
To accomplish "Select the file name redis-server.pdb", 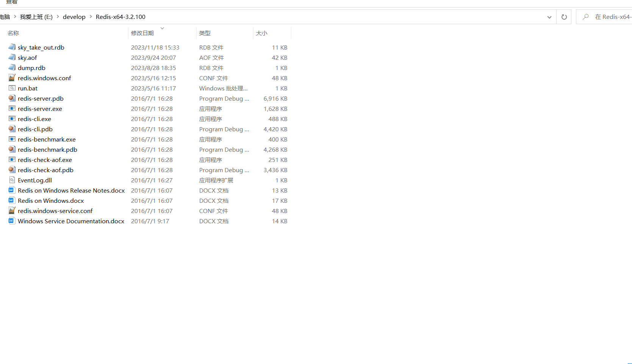I will (41, 98).
